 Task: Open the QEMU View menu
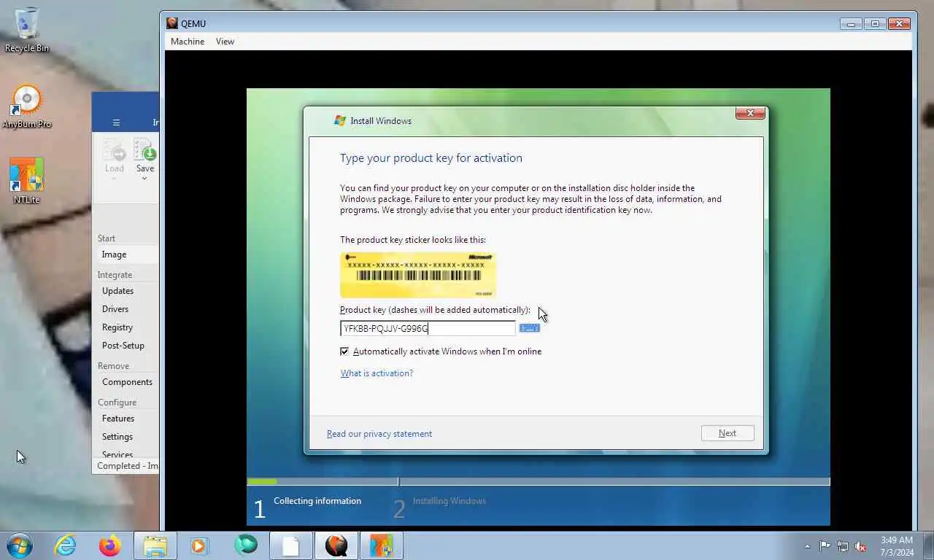[225, 42]
